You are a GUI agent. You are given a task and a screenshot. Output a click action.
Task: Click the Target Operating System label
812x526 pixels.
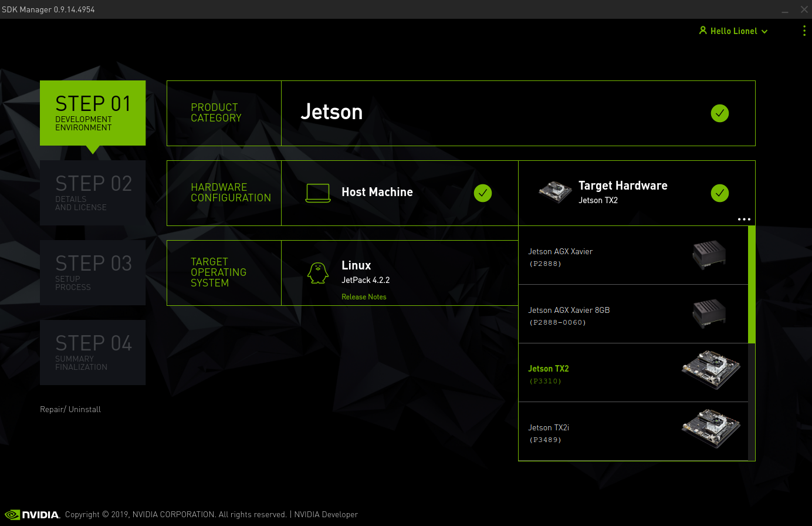click(218, 272)
